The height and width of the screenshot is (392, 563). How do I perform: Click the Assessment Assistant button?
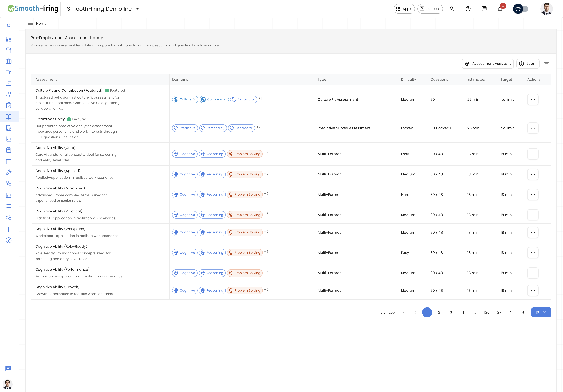(x=488, y=64)
